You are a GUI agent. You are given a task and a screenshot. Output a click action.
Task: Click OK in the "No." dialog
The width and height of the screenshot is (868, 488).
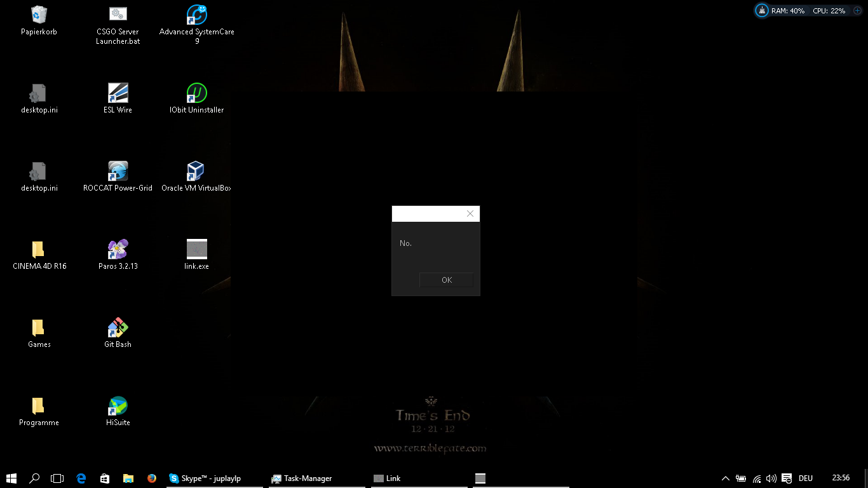click(446, 280)
